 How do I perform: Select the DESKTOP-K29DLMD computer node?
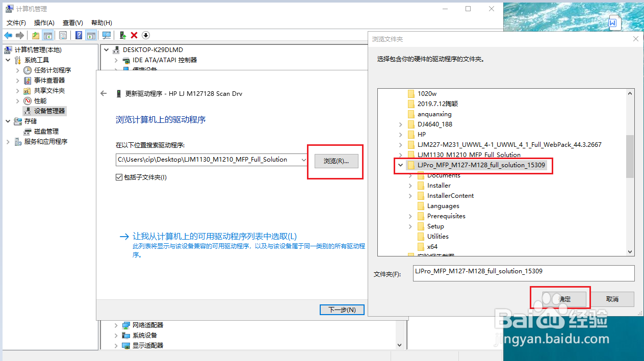coord(152,50)
